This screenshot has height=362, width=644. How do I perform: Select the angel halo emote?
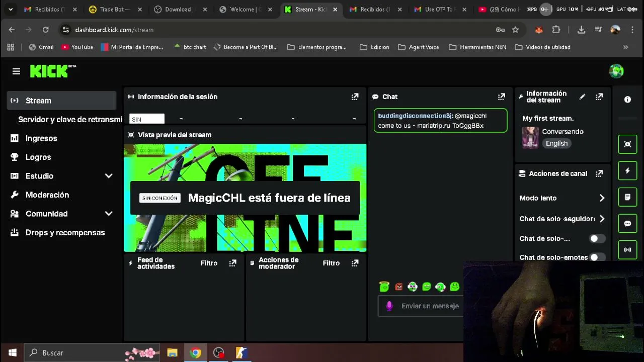coord(384,287)
